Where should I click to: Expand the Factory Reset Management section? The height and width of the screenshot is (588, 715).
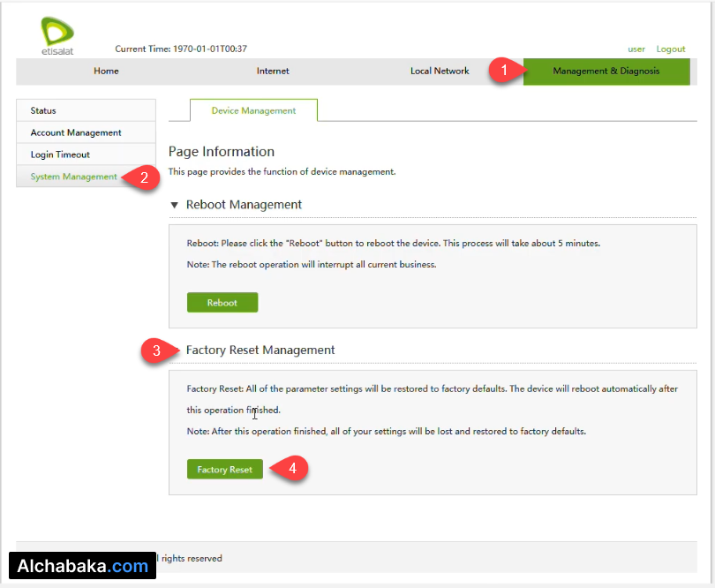[260, 350]
